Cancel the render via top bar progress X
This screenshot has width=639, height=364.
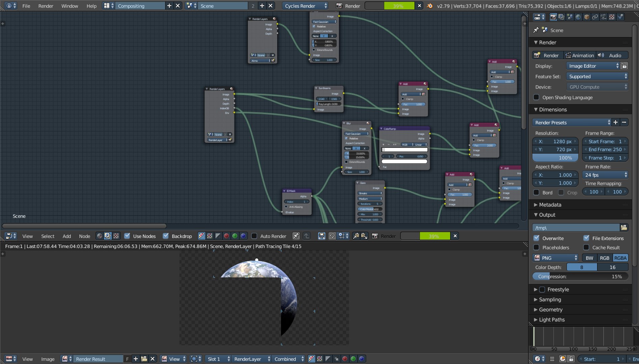pos(419,6)
